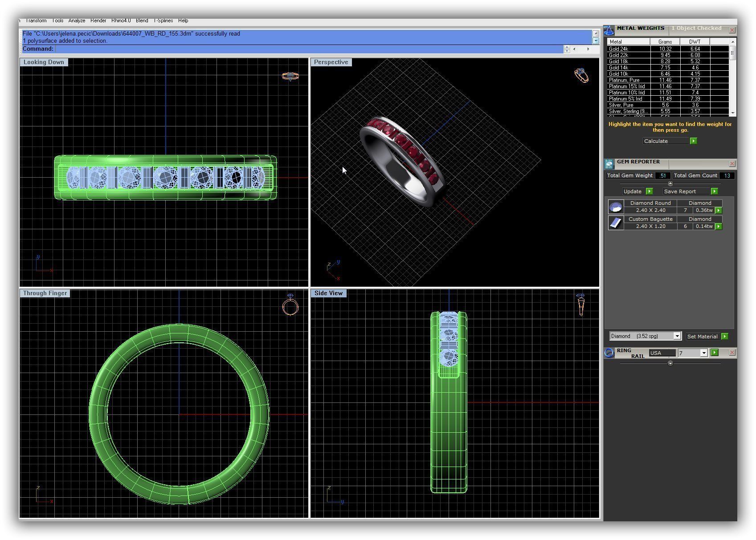The image size is (756, 540).
Task: Collapse Gem Reporter with the up-arrow handle
Action: [x=670, y=183]
